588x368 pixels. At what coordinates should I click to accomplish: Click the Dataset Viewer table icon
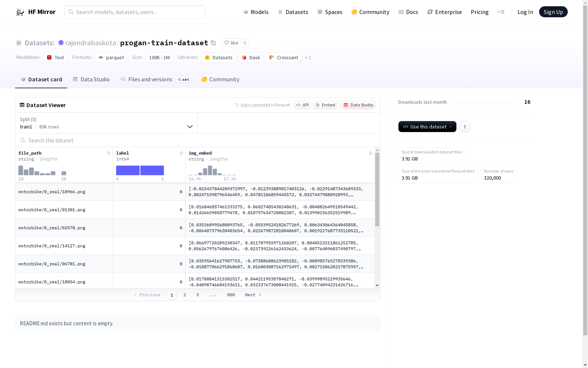22,105
